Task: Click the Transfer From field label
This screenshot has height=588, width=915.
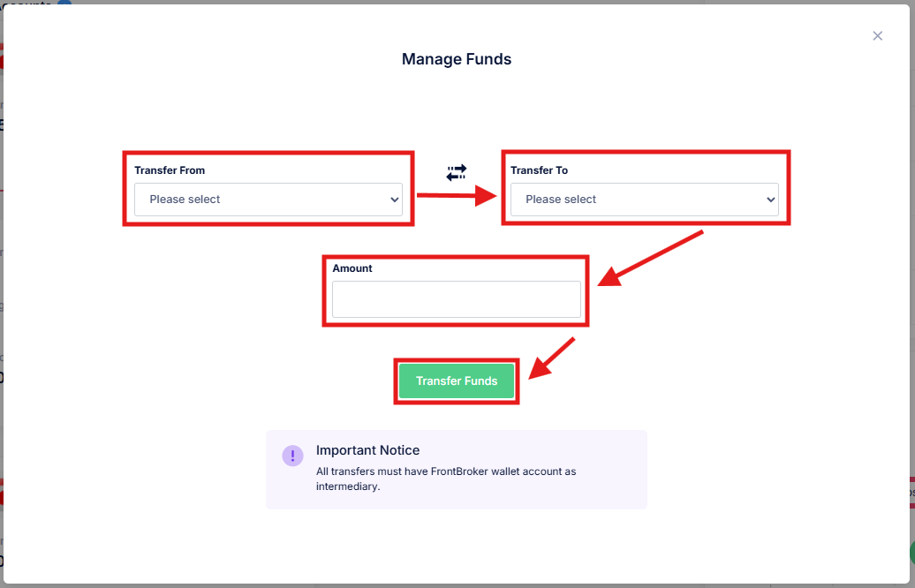Action: [170, 170]
